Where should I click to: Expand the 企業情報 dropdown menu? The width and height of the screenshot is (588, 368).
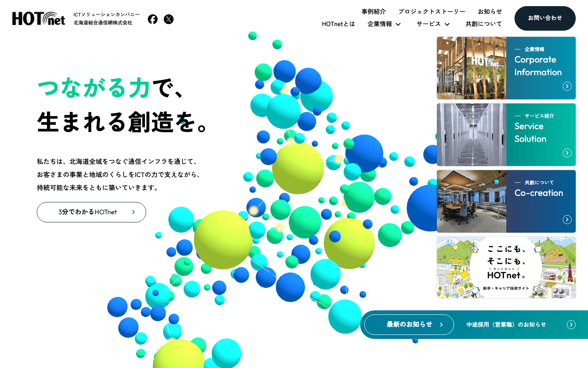click(384, 24)
